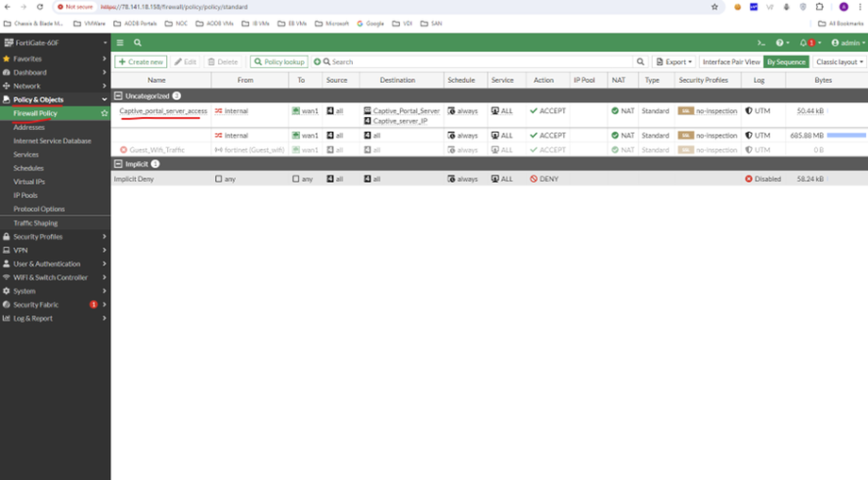Open Traffic Shaping in sidebar
The height and width of the screenshot is (480, 868).
[36, 223]
